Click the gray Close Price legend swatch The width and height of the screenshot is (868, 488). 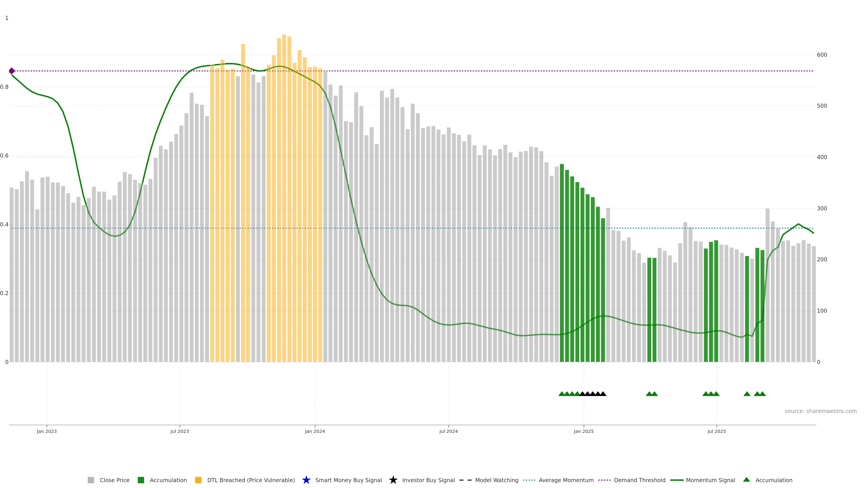91,480
